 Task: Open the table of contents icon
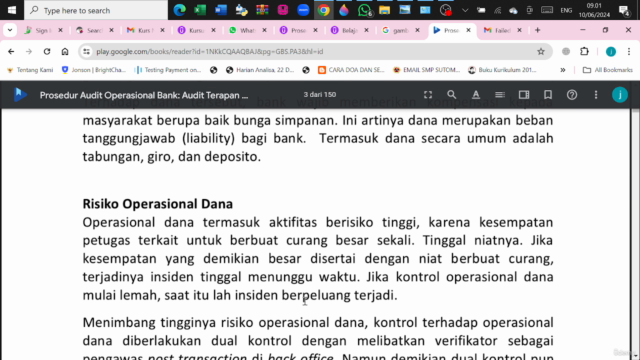coord(500,95)
